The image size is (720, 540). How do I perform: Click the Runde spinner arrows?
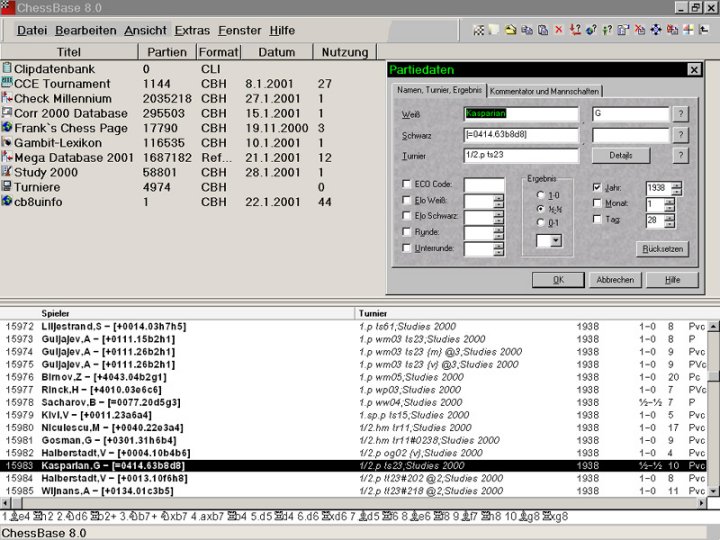tap(498, 233)
